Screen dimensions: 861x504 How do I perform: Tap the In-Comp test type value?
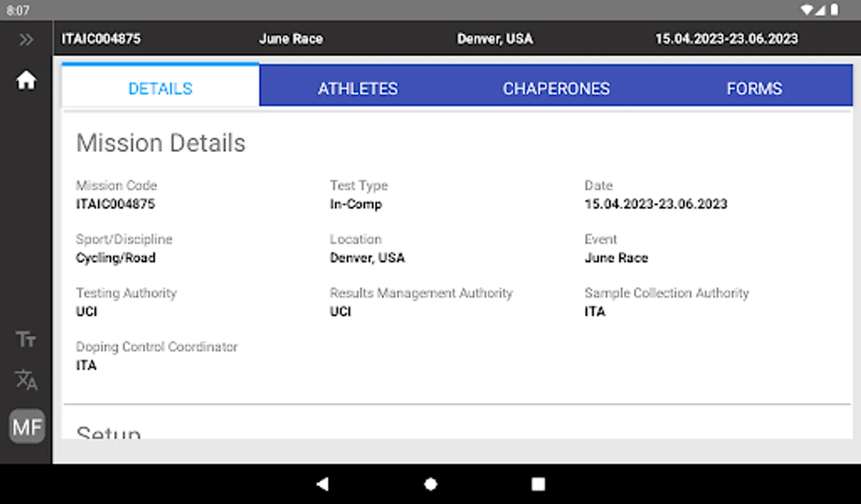tap(356, 204)
